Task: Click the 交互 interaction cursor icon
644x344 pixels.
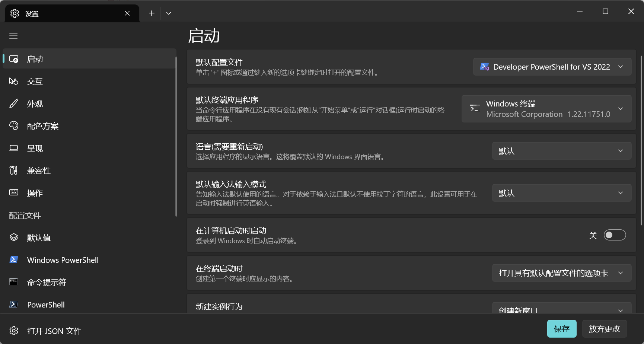Action: click(14, 81)
